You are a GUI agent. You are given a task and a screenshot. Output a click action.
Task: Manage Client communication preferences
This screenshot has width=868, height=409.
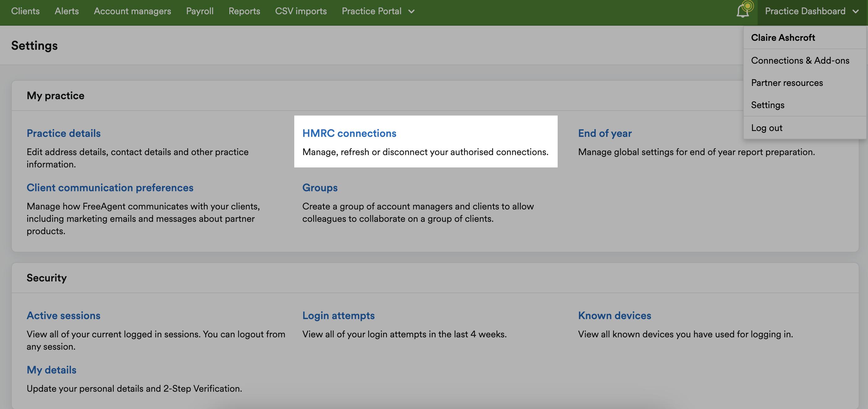tap(110, 188)
